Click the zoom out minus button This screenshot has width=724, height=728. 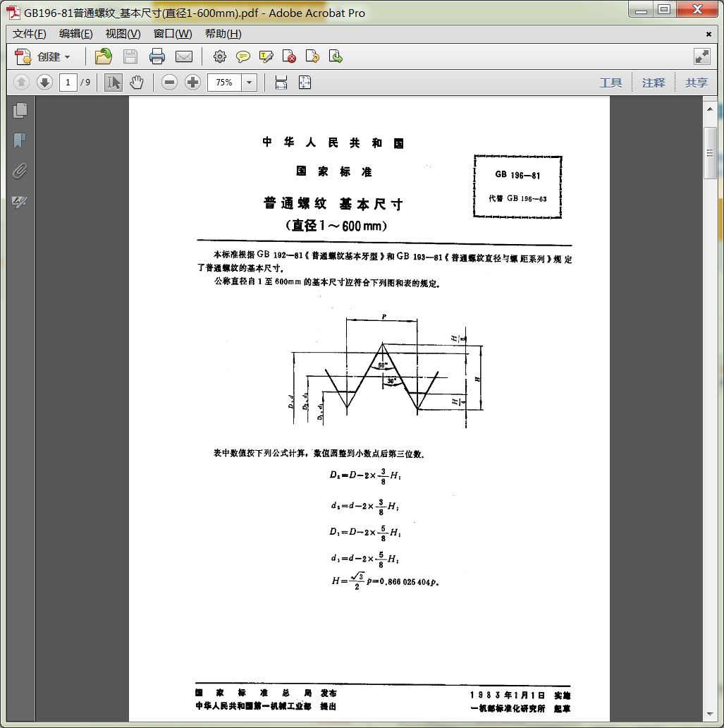[x=169, y=83]
